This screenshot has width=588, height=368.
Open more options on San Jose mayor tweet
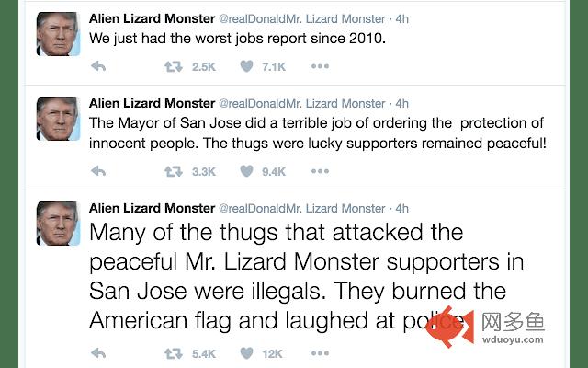click(x=320, y=171)
